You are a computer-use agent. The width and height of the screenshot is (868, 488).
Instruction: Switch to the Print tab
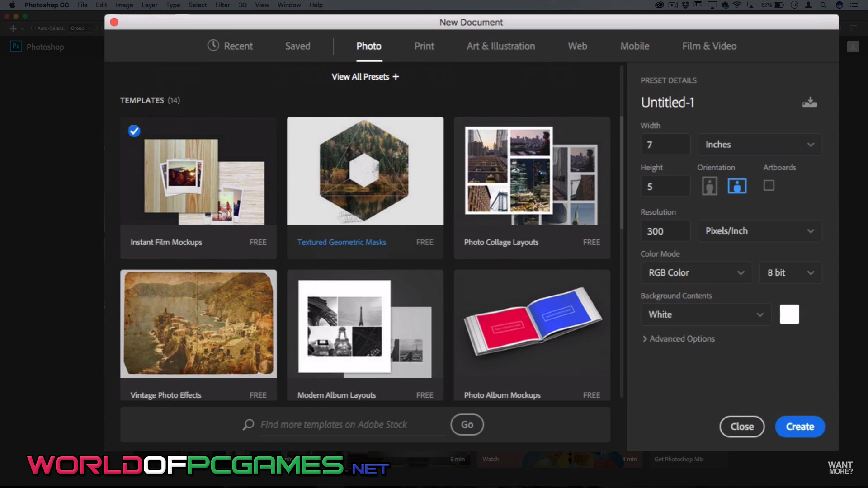(424, 46)
